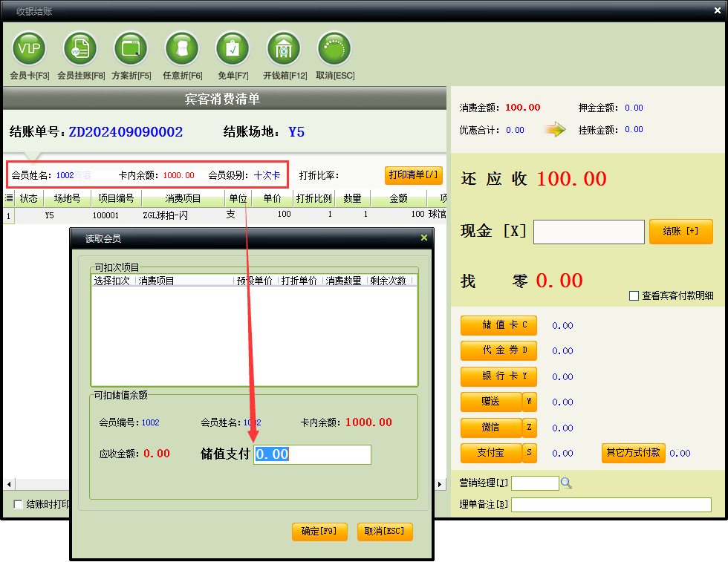Click bill number ZD202409090002
This screenshot has width=728, height=562.
126,132
